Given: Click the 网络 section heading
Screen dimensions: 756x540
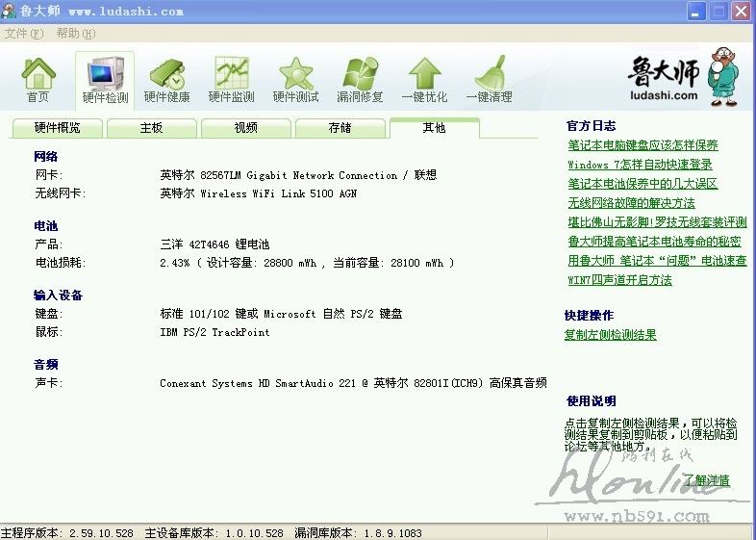Looking at the screenshot, I should 46,156.
